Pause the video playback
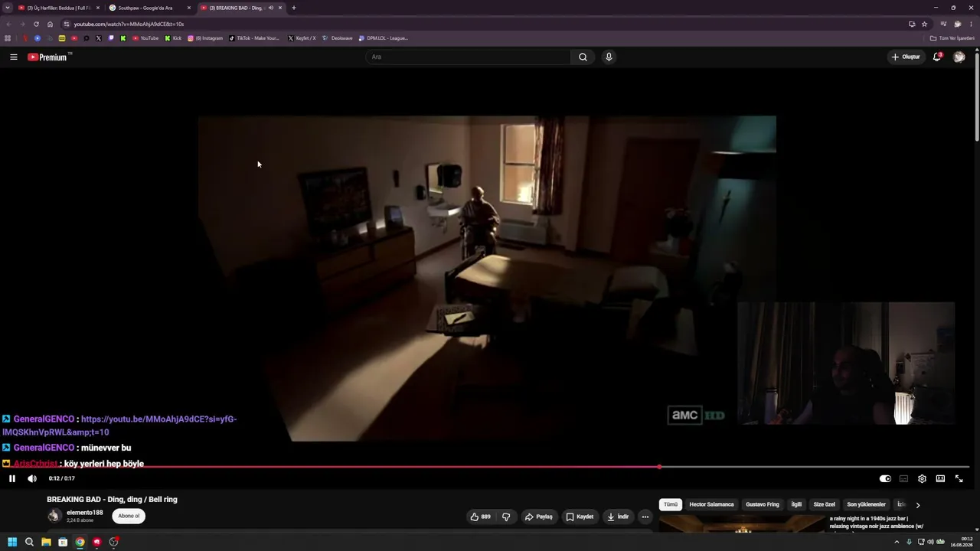 12,478
